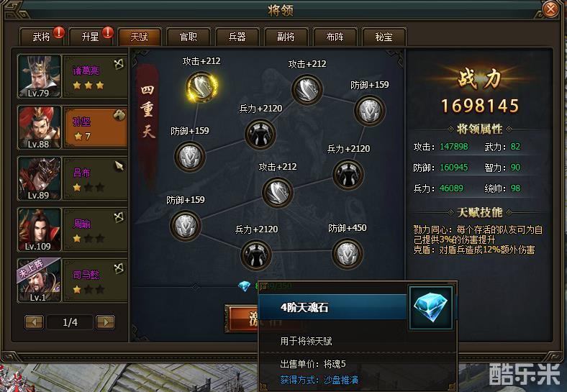The width and height of the screenshot is (567, 392).
Task: Select general 周瑜 Lv.109
Action: coord(73,229)
